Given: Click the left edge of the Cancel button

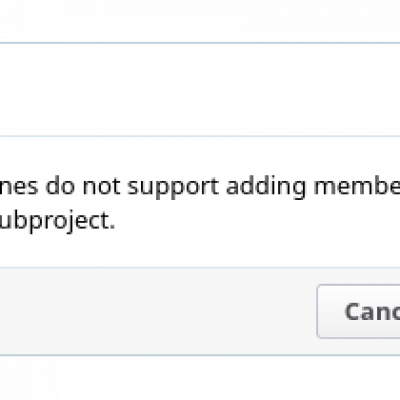Looking at the screenshot, I should 318,311.
